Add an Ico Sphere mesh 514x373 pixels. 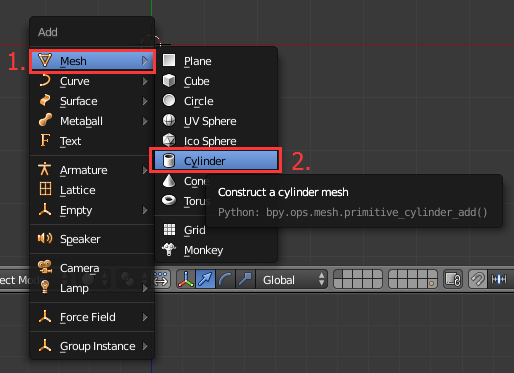(x=216, y=141)
